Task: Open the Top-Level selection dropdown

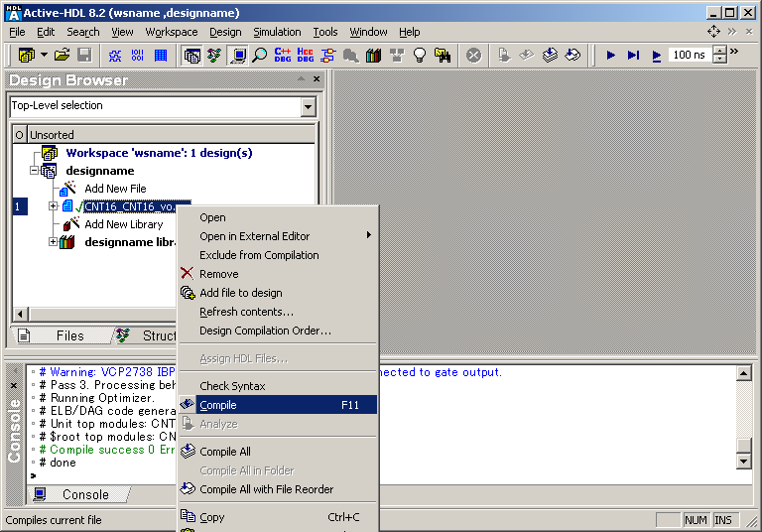Action: 309,106
